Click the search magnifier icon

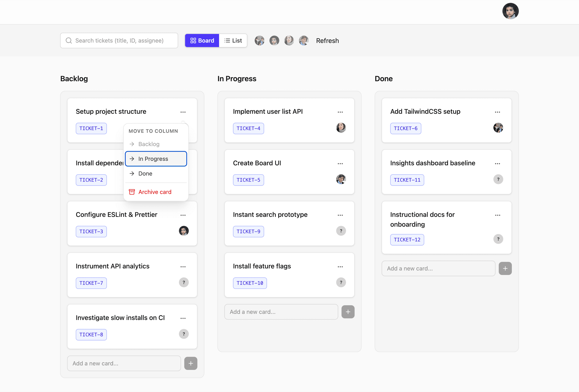tap(69, 40)
